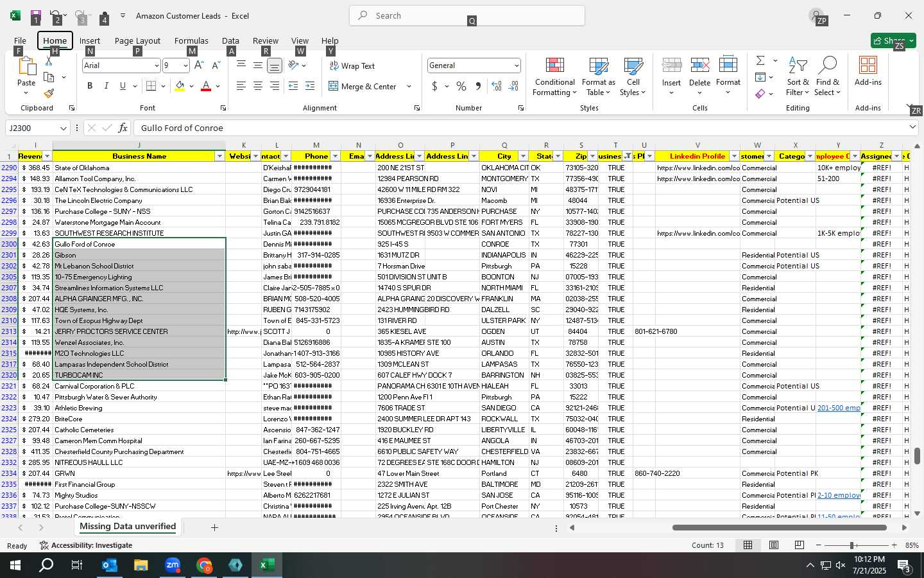The width and height of the screenshot is (924, 578).
Task: Click the Search box in title bar
Action: [467, 15]
